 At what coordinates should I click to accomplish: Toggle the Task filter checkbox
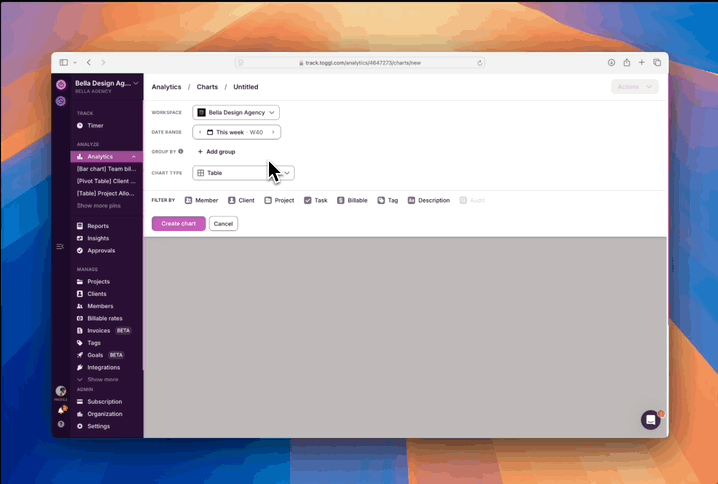click(x=308, y=200)
